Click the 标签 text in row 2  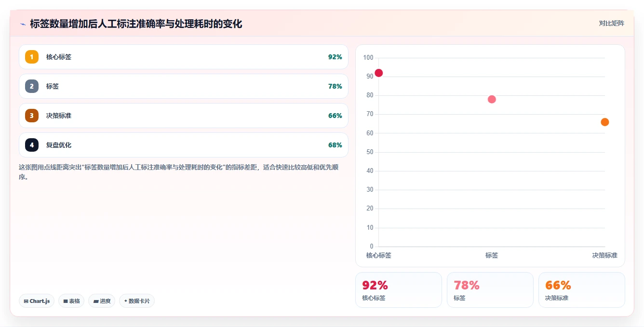coord(53,86)
